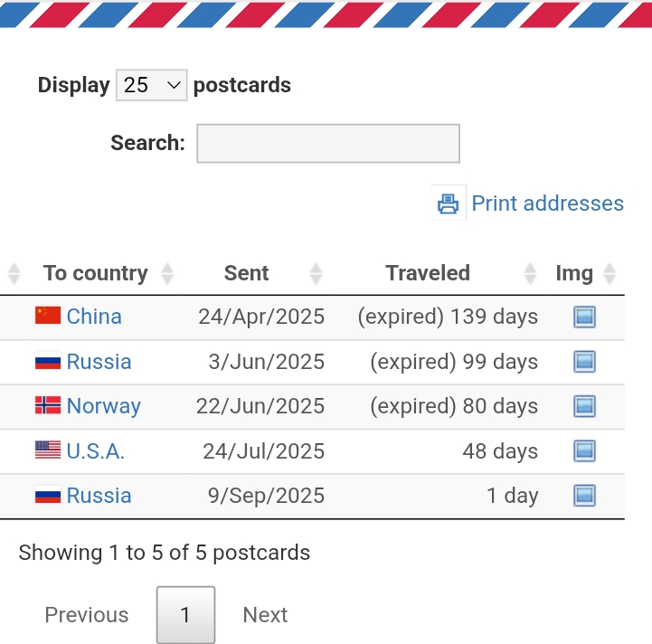Click the China flag icon

48,316
